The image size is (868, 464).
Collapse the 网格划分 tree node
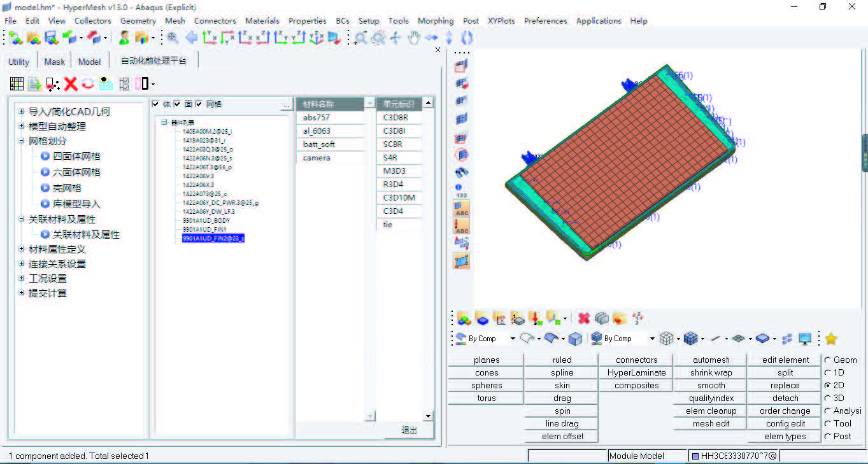pos(21,141)
